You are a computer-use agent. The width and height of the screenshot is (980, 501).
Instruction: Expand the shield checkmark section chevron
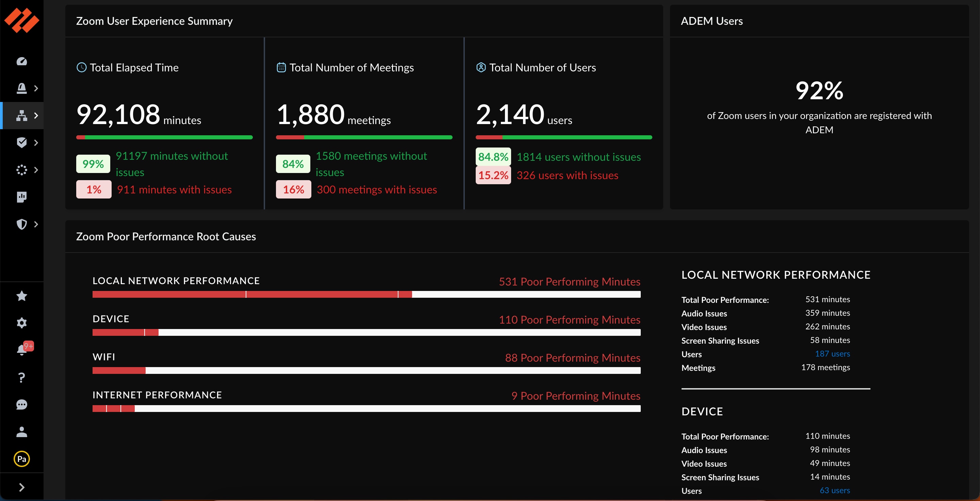[36, 142]
